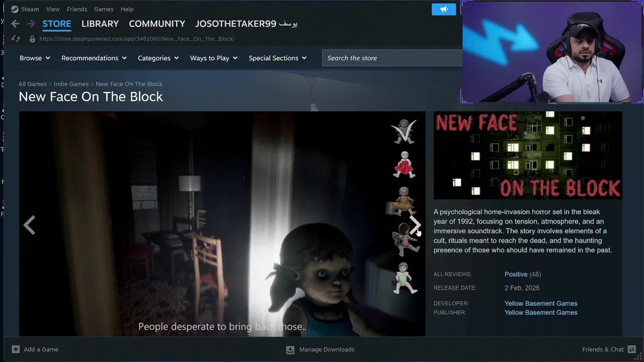
Task: Click the game trailer video area
Action: [x=222, y=224]
